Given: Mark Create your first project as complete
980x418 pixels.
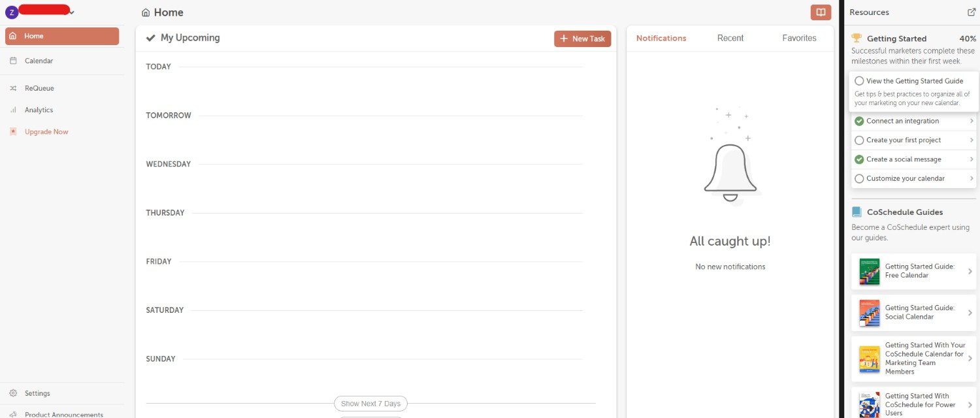Looking at the screenshot, I should coord(858,140).
